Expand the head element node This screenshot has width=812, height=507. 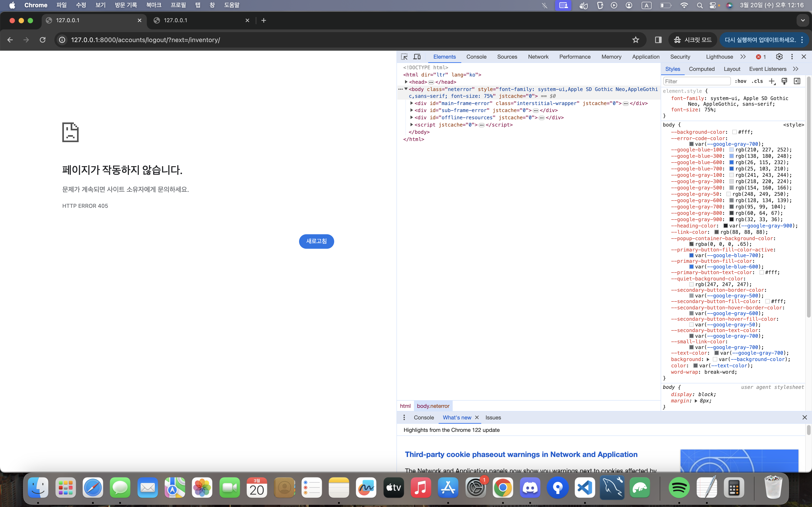[x=406, y=82]
